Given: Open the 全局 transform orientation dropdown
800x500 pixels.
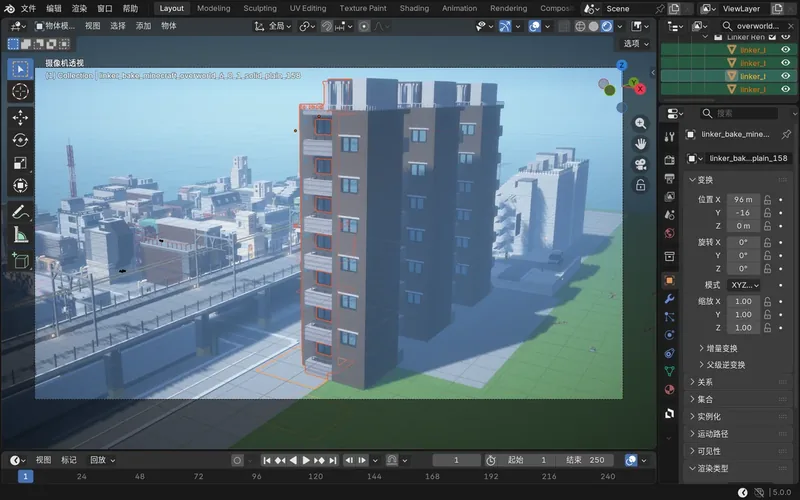Looking at the screenshot, I should (272, 26).
